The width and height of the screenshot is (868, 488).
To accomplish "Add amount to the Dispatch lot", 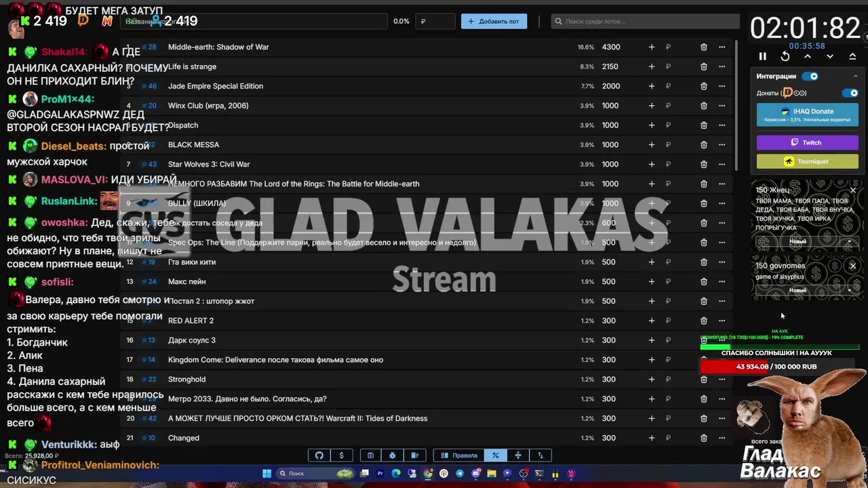I will tap(652, 125).
